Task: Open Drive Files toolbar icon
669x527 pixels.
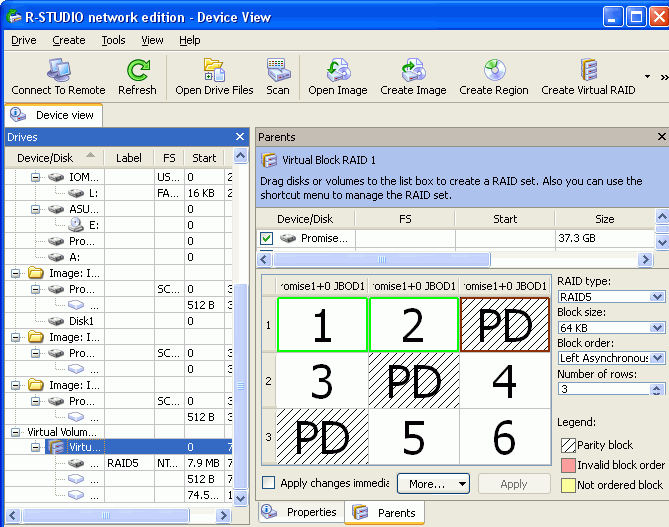Action: pyautogui.click(x=214, y=71)
